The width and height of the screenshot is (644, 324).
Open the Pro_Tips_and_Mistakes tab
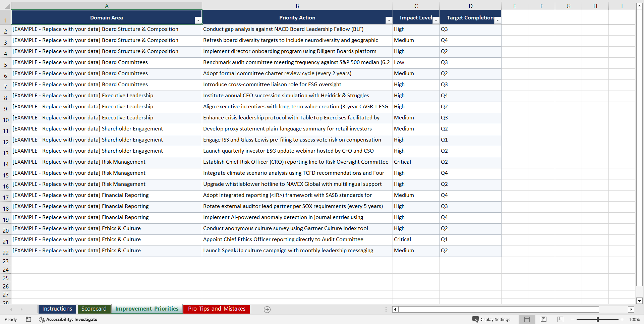click(216, 309)
